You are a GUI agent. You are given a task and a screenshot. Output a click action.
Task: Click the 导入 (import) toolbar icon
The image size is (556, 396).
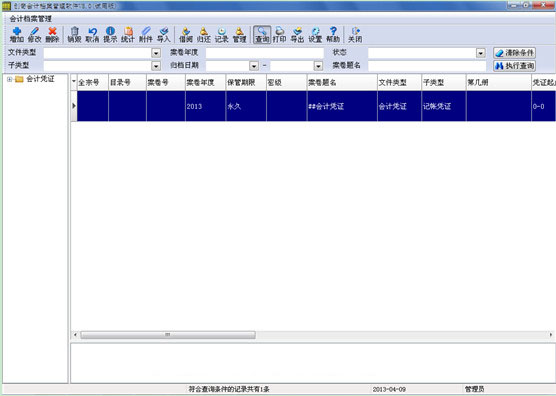tap(164, 35)
